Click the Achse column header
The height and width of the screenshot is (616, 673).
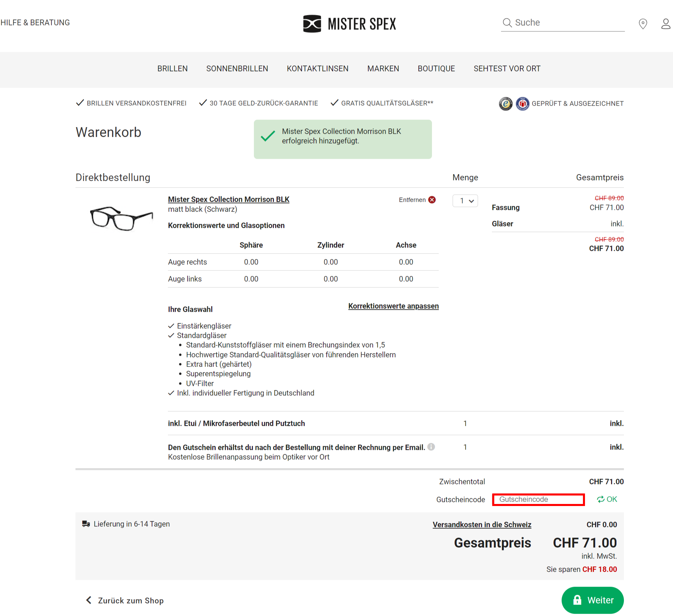click(406, 245)
